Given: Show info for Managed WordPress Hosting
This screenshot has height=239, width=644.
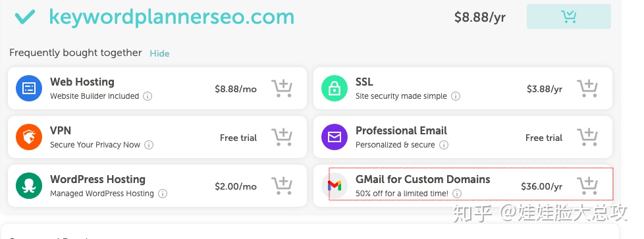Looking at the screenshot, I should click(x=163, y=194).
